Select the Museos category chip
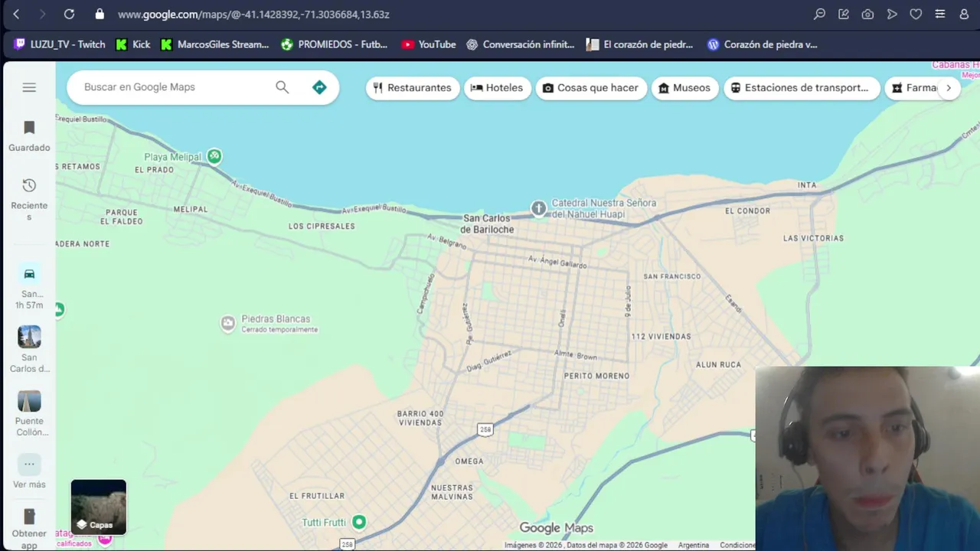The width and height of the screenshot is (980, 551). pos(685,88)
